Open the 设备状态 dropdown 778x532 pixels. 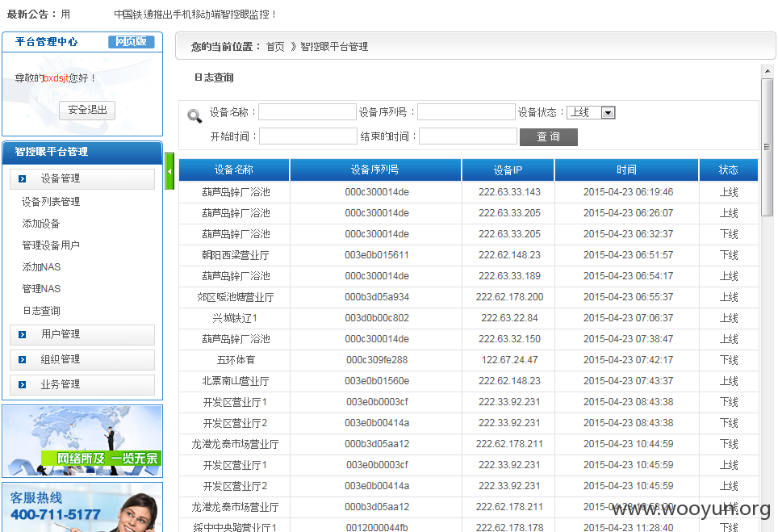coord(591,113)
